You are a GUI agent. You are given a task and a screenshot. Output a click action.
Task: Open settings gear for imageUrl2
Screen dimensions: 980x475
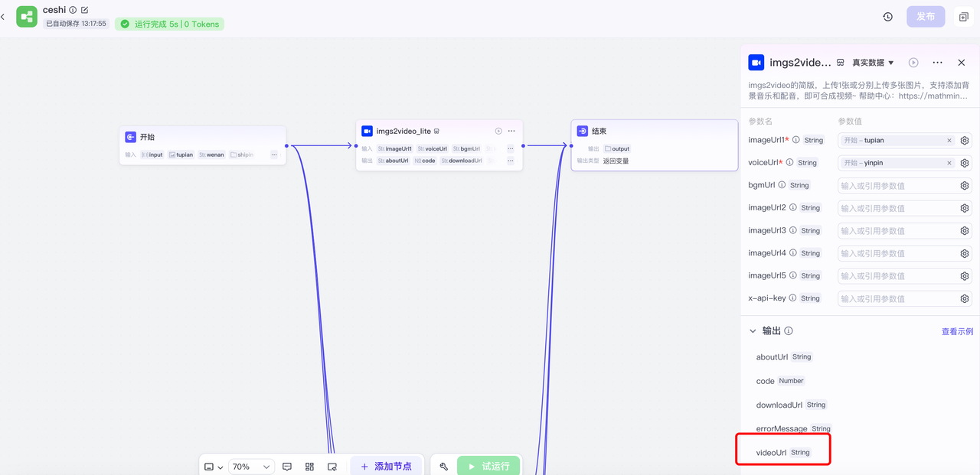click(x=965, y=208)
